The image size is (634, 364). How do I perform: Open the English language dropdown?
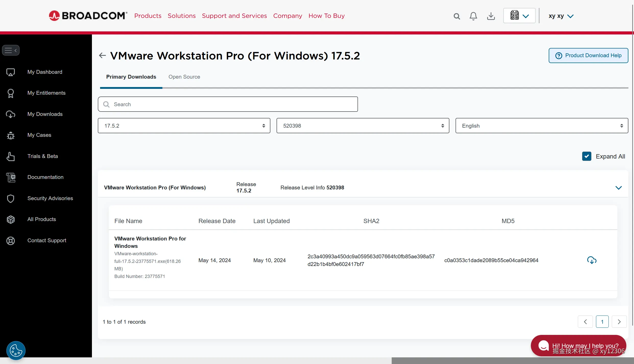tap(542, 126)
